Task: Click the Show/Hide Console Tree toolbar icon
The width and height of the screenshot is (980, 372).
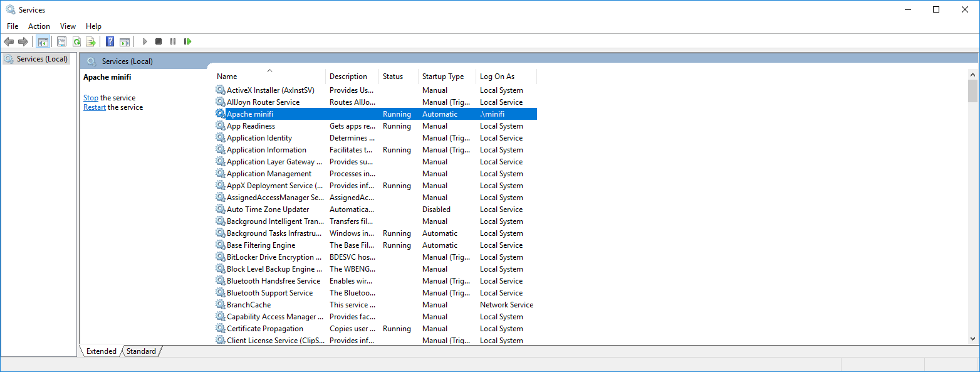Action: click(x=43, y=41)
